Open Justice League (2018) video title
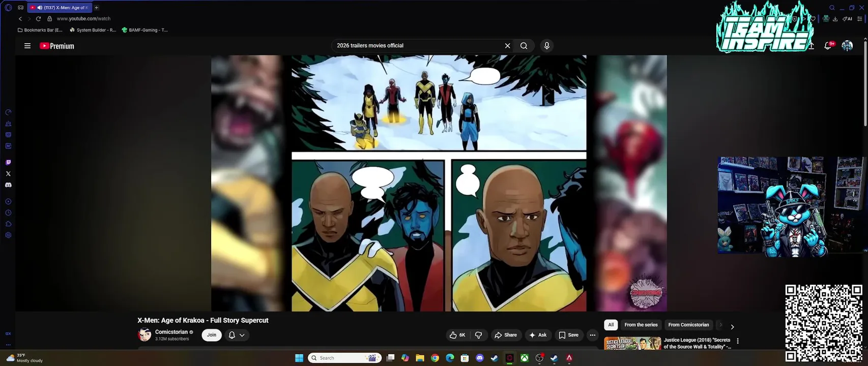Image resolution: width=868 pixels, height=366 pixels. [698, 343]
